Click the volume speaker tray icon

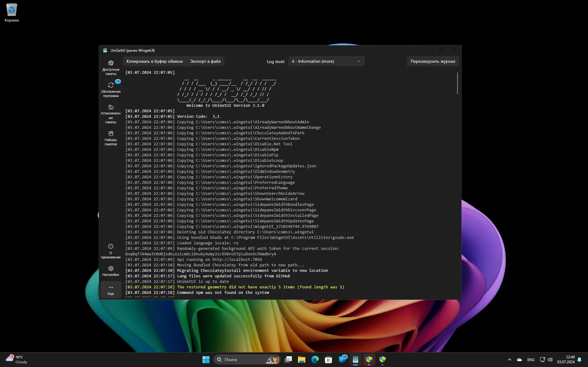(550, 360)
